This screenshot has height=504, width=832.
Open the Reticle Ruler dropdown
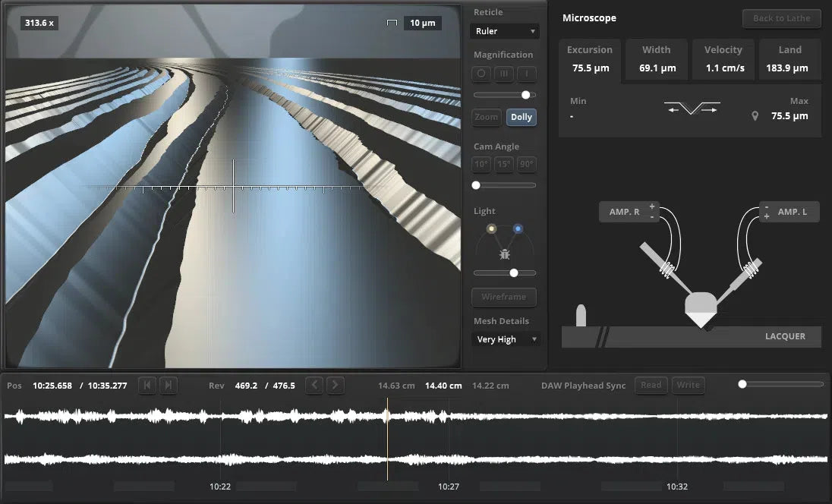(x=505, y=31)
